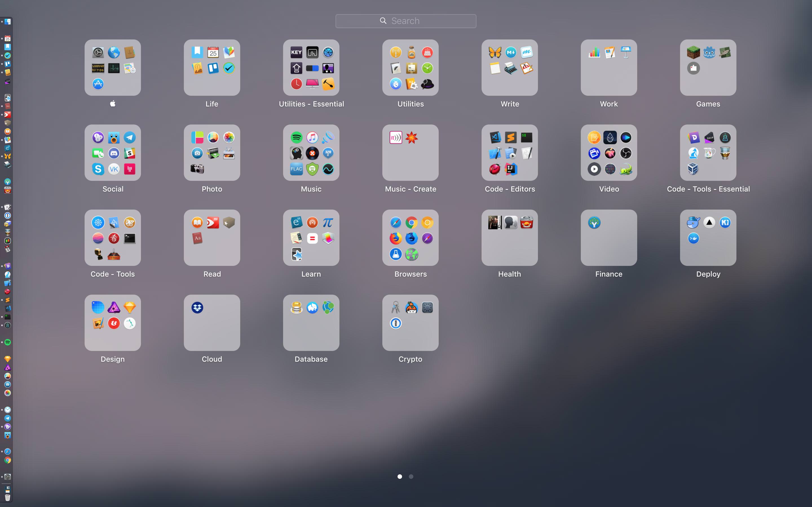Viewport: 812px width, 507px height.
Task: Click the Health folder label
Action: point(509,274)
